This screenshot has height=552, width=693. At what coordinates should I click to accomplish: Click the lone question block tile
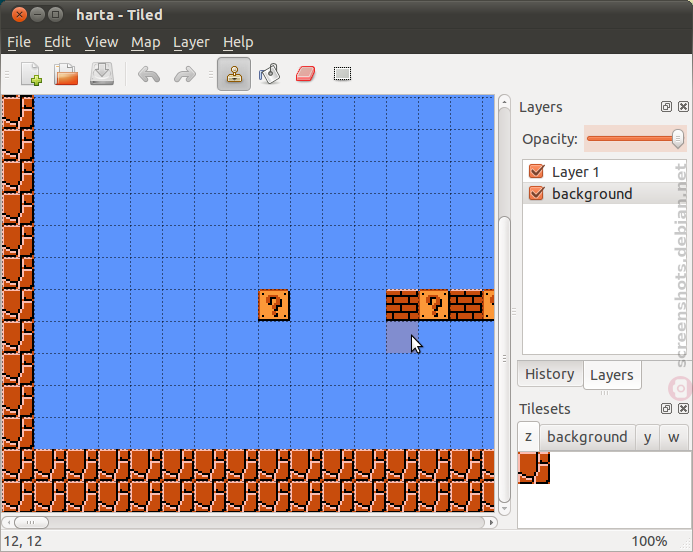point(274,305)
